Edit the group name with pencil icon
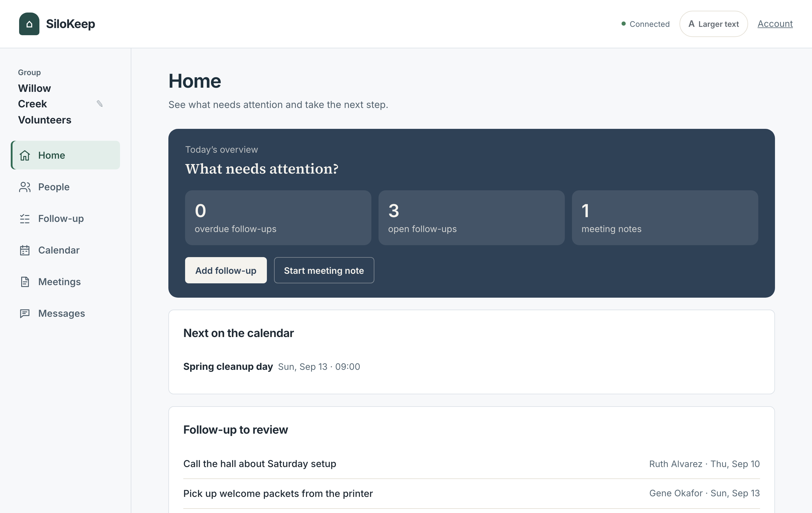812x513 pixels. click(x=99, y=104)
